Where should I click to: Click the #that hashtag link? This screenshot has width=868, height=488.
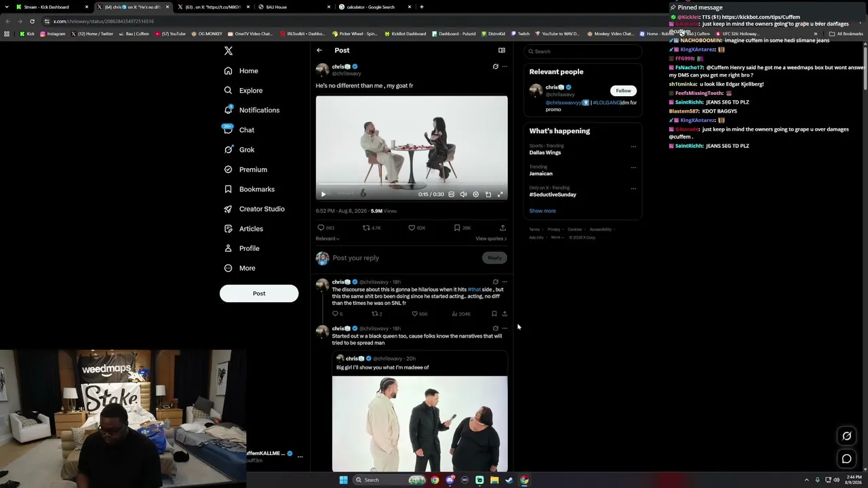tap(474, 289)
